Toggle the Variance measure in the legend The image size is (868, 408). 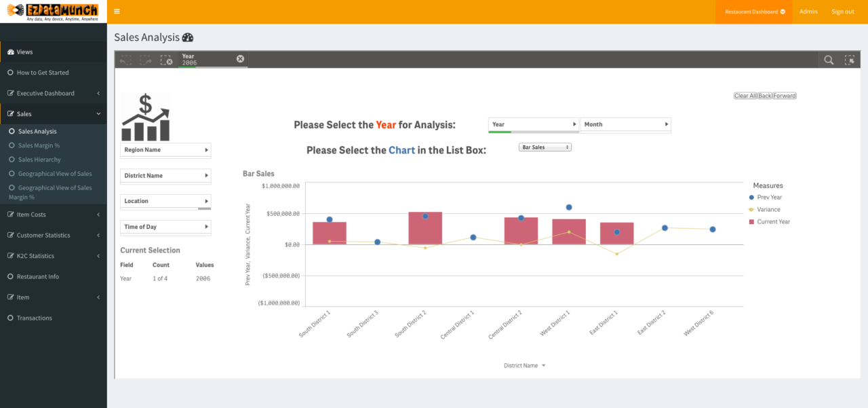click(x=768, y=209)
